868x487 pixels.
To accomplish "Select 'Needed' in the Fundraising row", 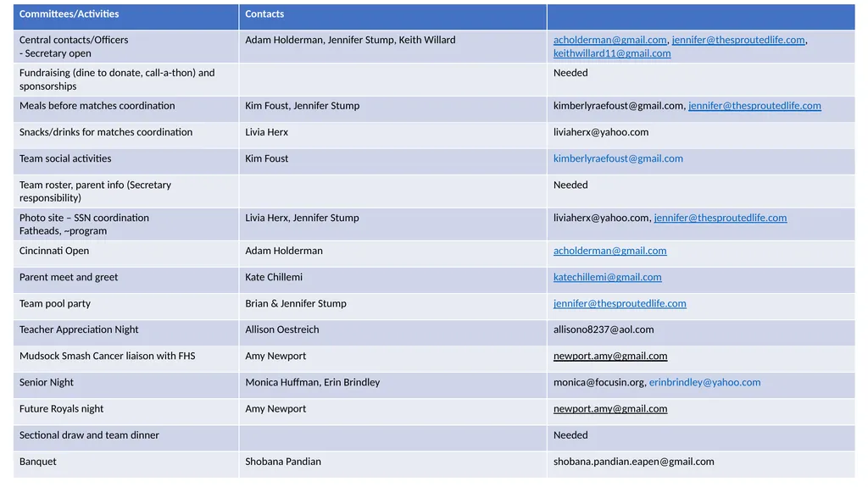I will 570,73.
